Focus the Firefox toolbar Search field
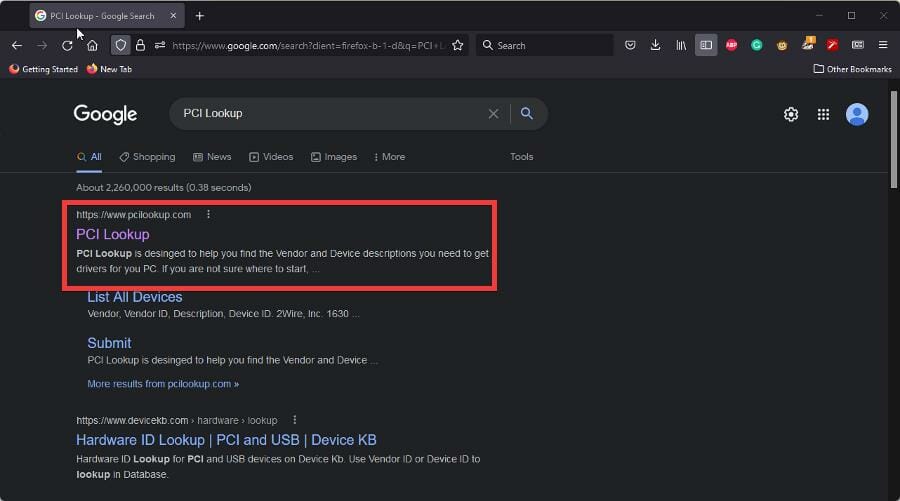Viewport: 900px width, 501px height. click(544, 45)
